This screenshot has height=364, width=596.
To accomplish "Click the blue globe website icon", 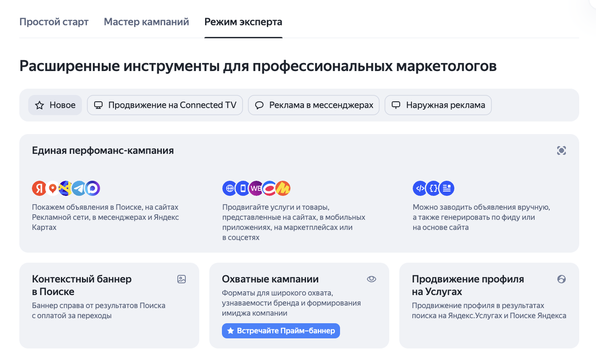I will 229,188.
